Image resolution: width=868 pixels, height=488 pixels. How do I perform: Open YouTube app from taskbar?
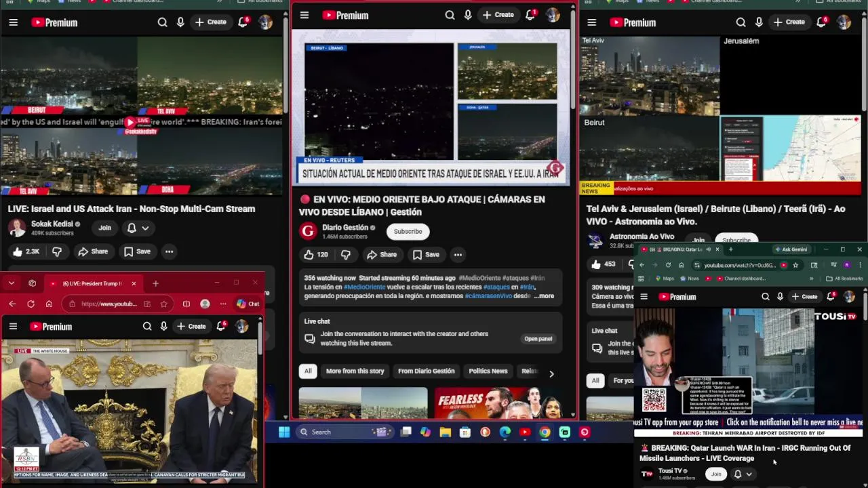click(x=525, y=432)
